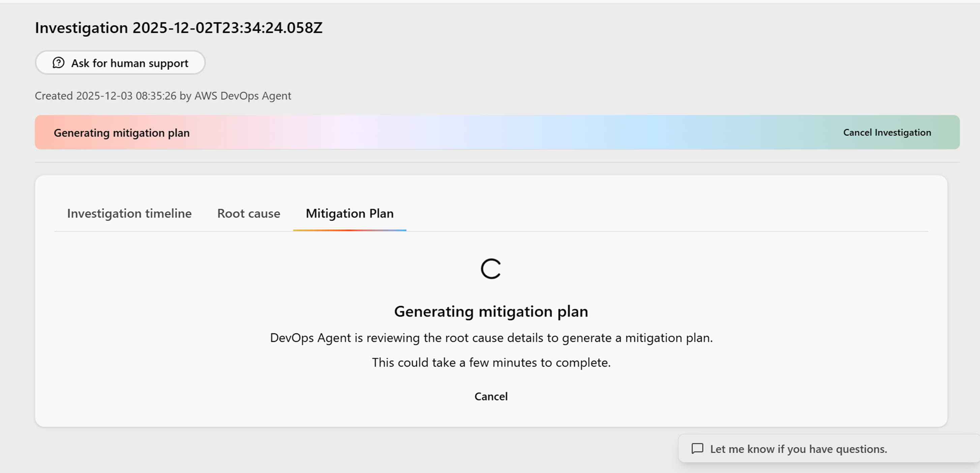Click the gradient progress status banner

(495, 132)
